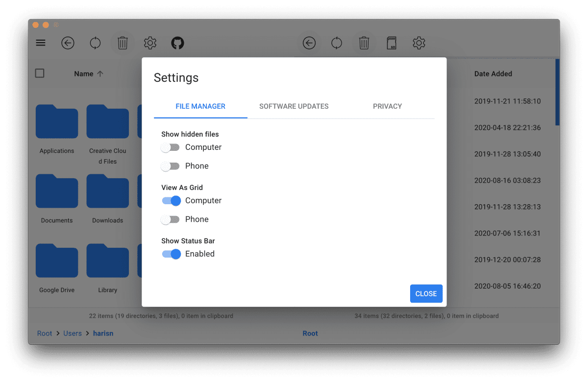Go to Users via the breadcrumb link
This screenshot has width=588, height=382.
pos(73,333)
